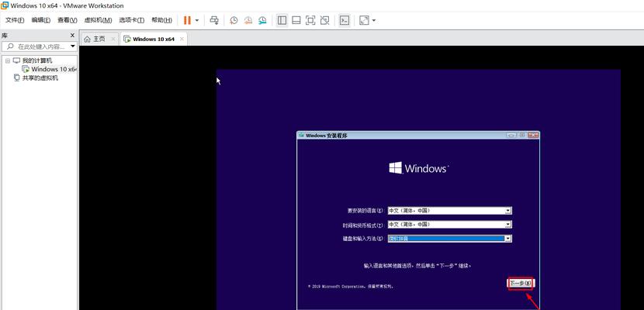Click the Unity mode icon
This screenshot has width=644, height=310.
pyautogui.click(x=325, y=20)
